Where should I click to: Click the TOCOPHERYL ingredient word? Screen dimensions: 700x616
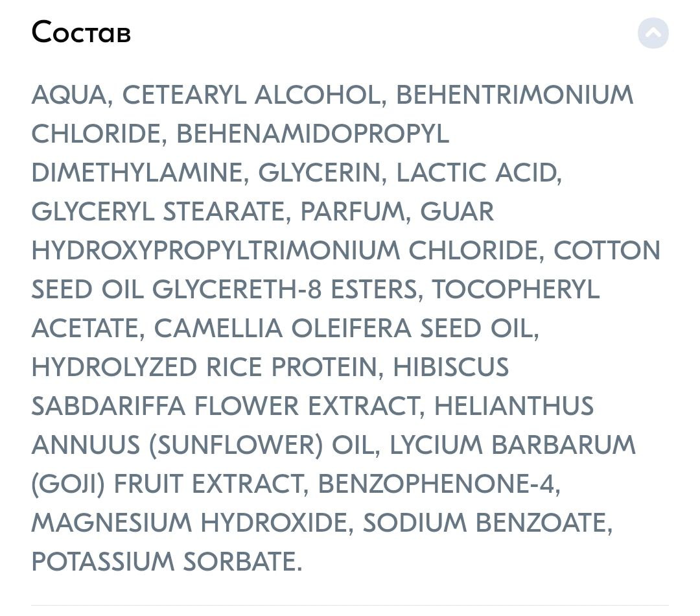515,289
